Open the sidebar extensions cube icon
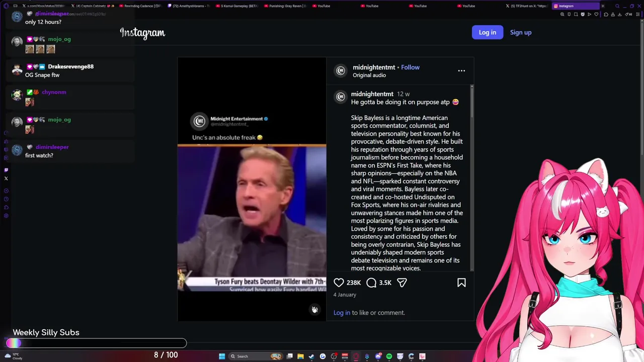 coord(6,207)
